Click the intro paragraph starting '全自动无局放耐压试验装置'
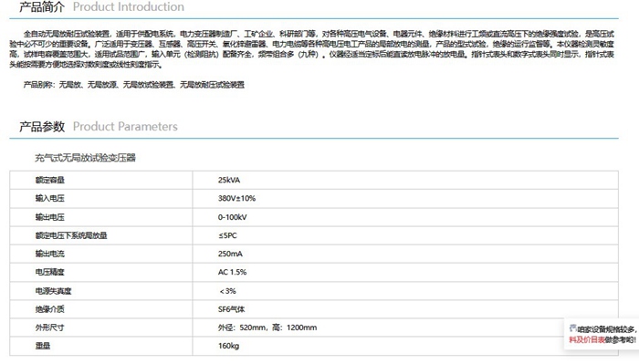The width and height of the screenshot is (639, 364). (312, 49)
